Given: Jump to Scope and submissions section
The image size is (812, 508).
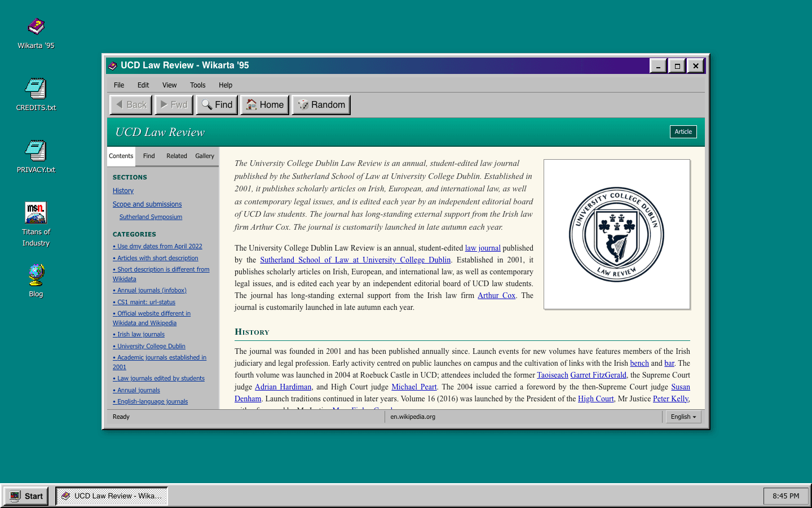Looking at the screenshot, I should click(x=147, y=204).
